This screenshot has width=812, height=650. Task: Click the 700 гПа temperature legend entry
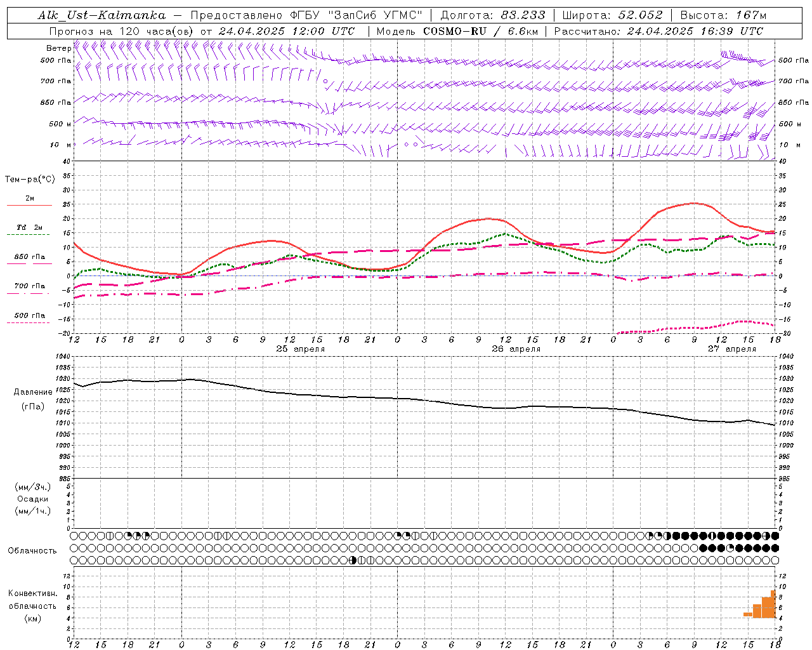pos(30,286)
